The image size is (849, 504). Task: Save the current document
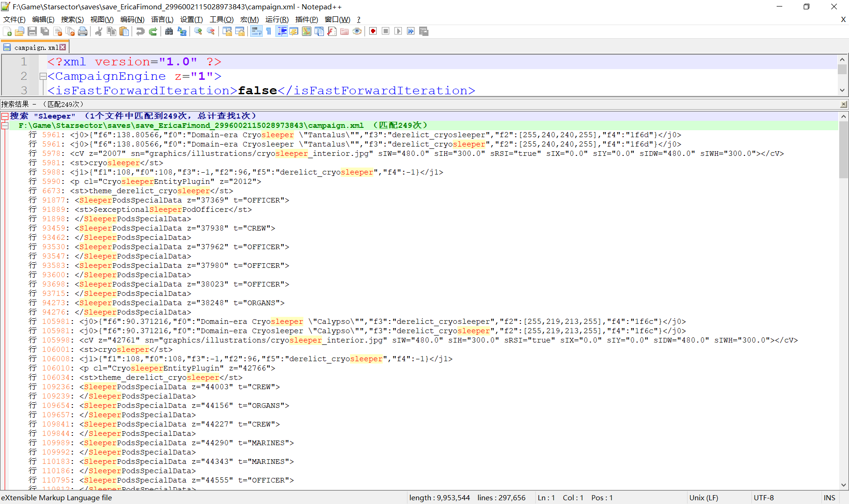coord(32,31)
